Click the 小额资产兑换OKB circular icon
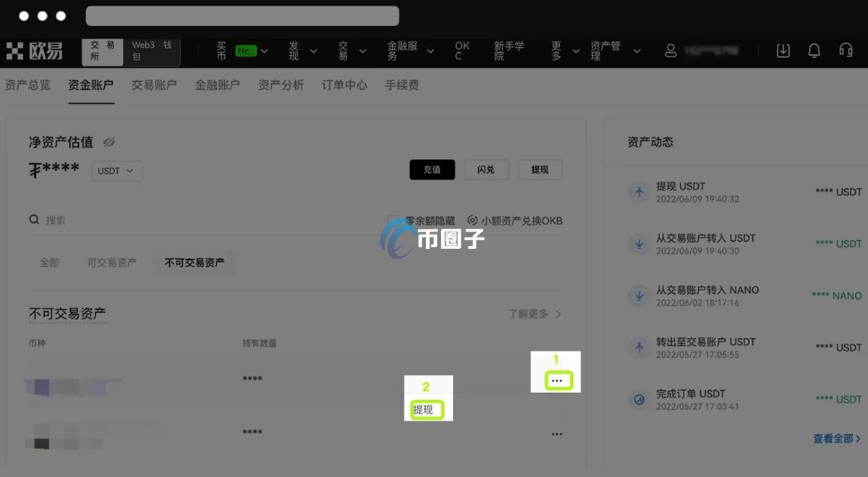Screen dimensions: 868x477 [472, 219]
